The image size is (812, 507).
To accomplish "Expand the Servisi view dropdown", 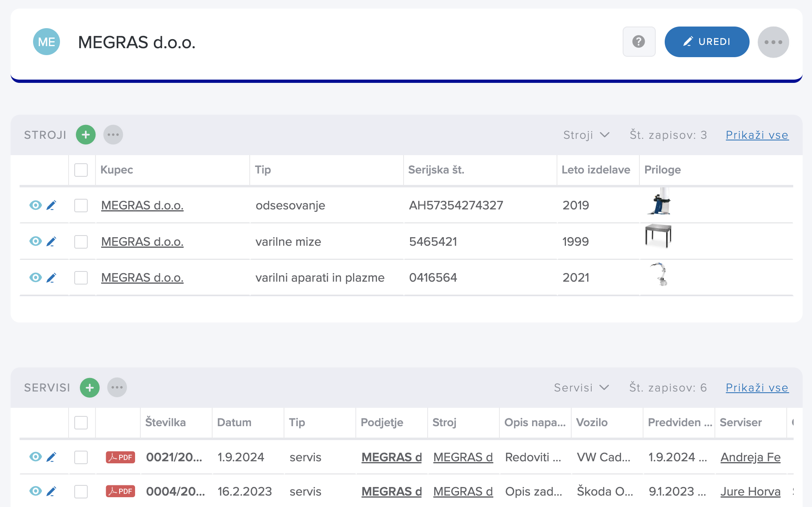I will pos(581,388).
